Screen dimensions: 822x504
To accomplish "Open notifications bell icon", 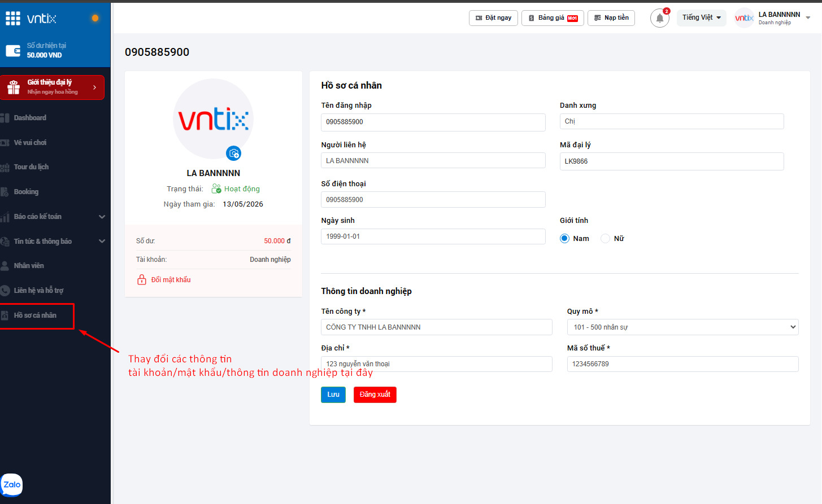I will (660, 18).
